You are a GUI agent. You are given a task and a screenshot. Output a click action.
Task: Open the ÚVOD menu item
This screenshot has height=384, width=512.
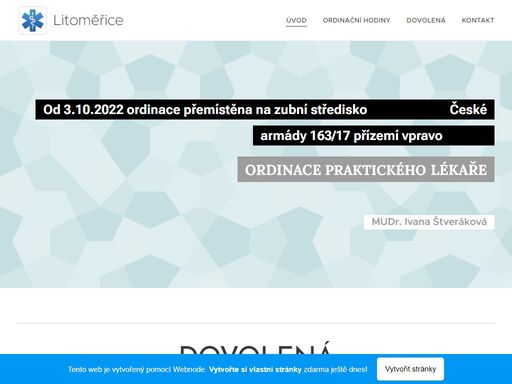tap(296, 20)
